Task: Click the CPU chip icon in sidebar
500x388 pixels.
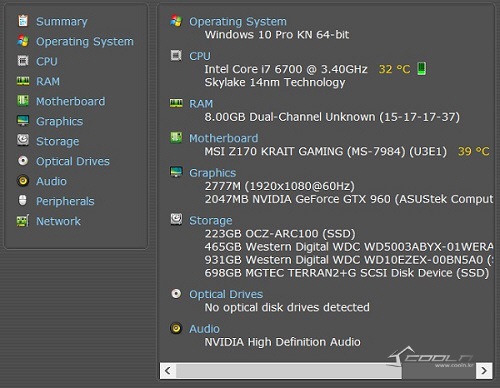Action: click(x=23, y=61)
